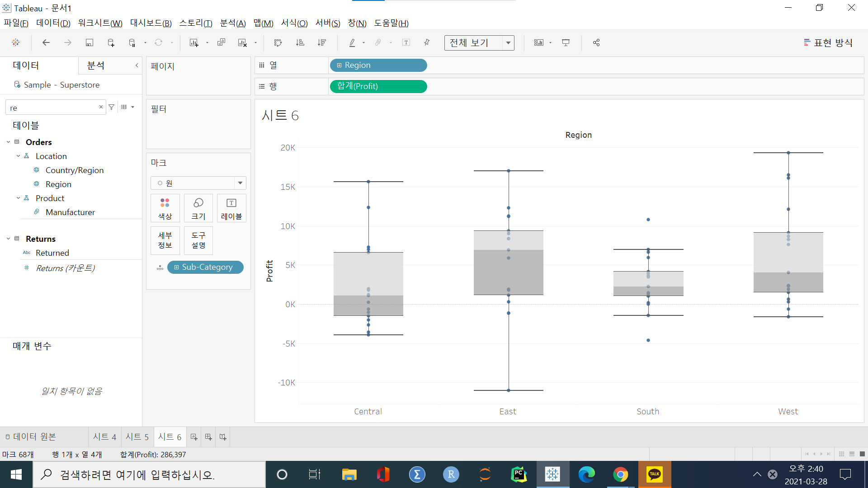Open the 분석(A) menu
The image size is (868, 488).
(x=232, y=23)
